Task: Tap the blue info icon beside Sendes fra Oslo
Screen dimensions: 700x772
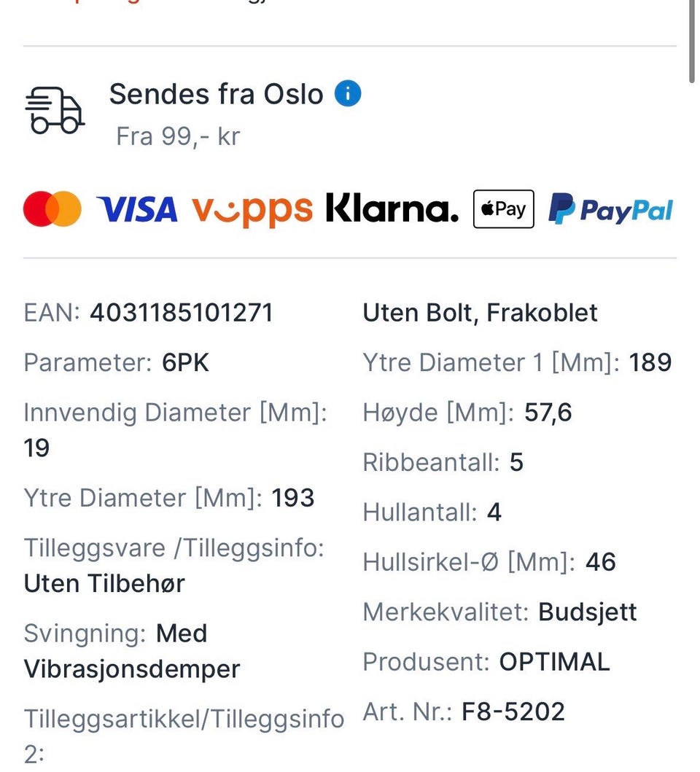Action: tap(348, 93)
